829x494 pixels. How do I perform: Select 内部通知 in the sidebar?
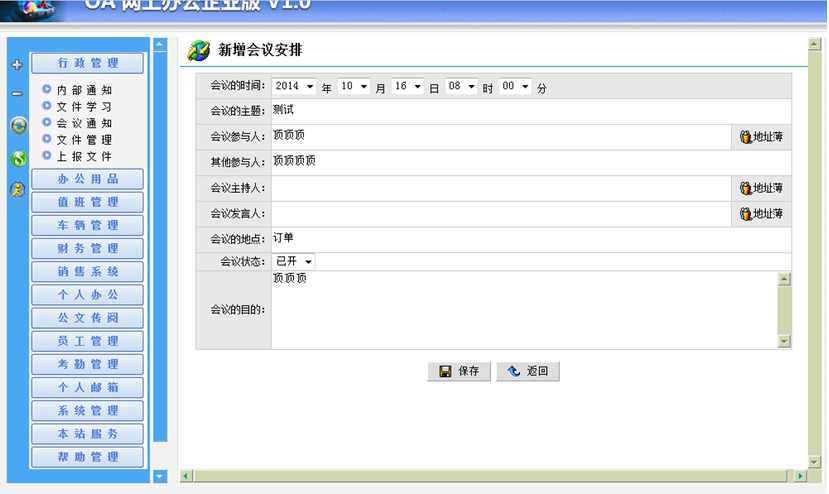click(84, 90)
